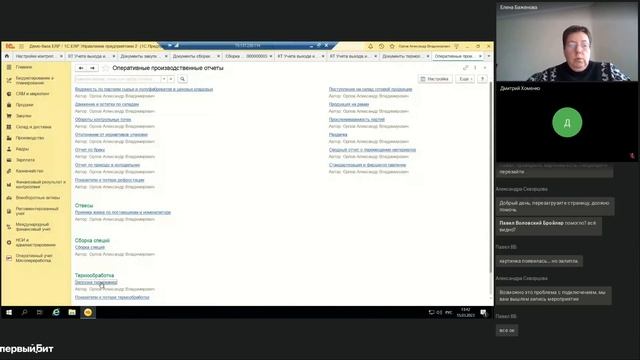Screen dimensions: 640x360
Task: Open the Продукция на рамах report
Action: click(349, 104)
